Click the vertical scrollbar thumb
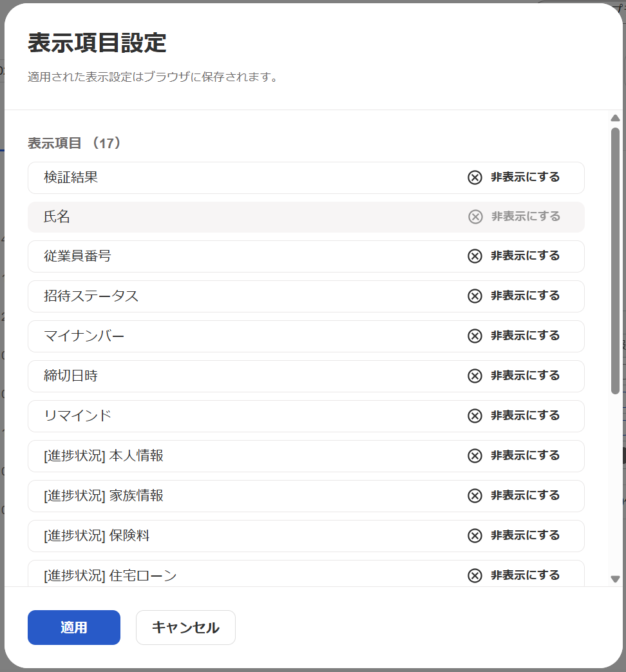 pos(615,260)
